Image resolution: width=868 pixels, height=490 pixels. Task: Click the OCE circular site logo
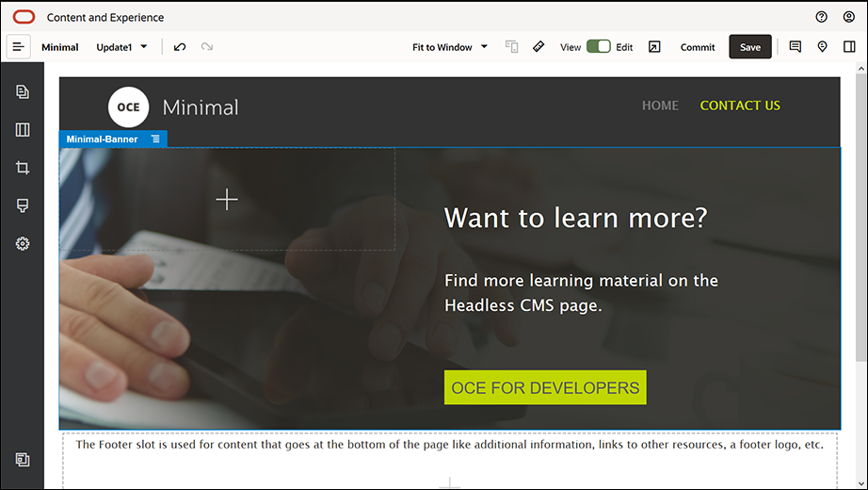[128, 107]
